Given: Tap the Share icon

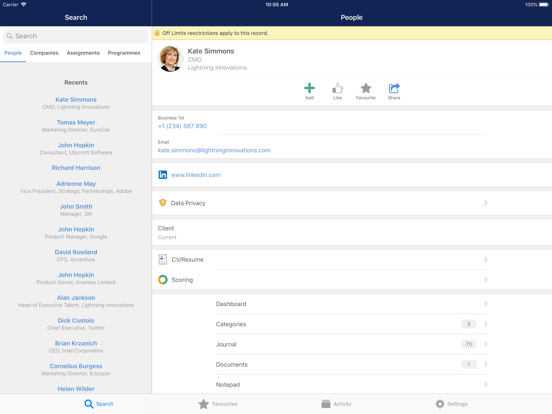Looking at the screenshot, I should 394,88.
